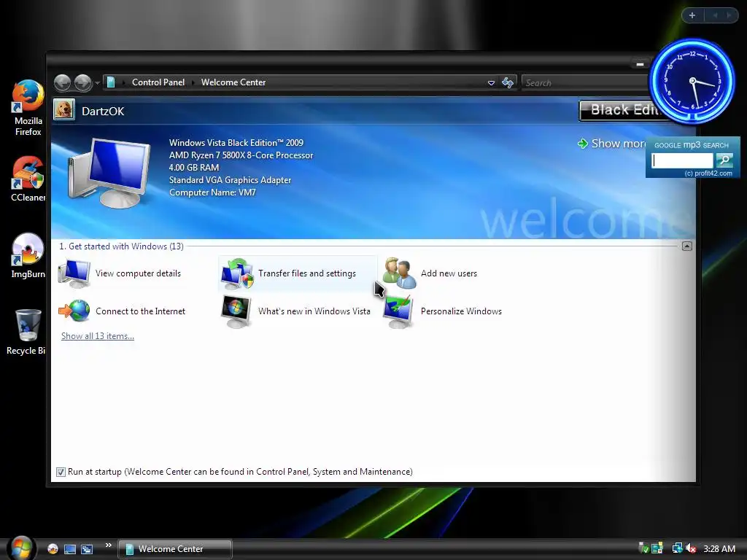Click the Control Panel breadcrumb

158,82
